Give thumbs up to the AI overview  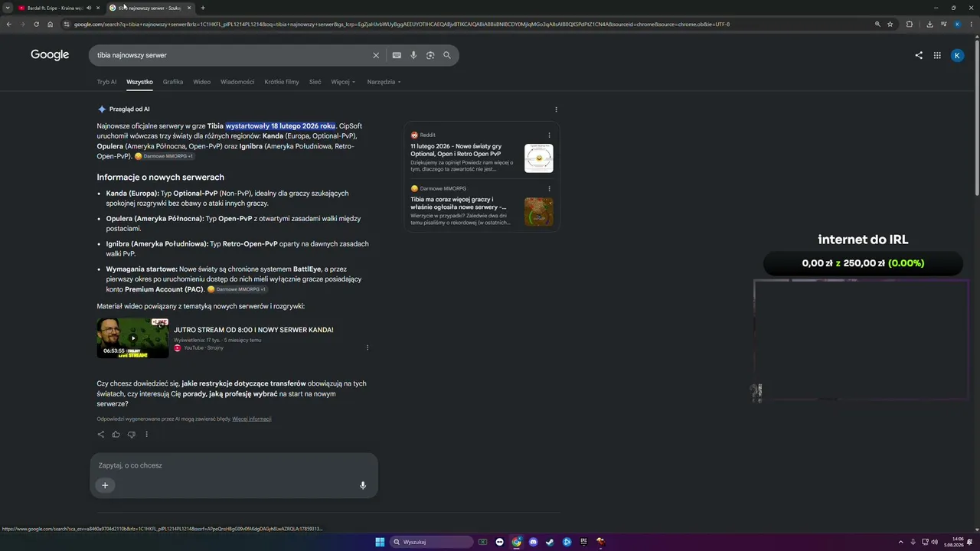pos(116,435)
